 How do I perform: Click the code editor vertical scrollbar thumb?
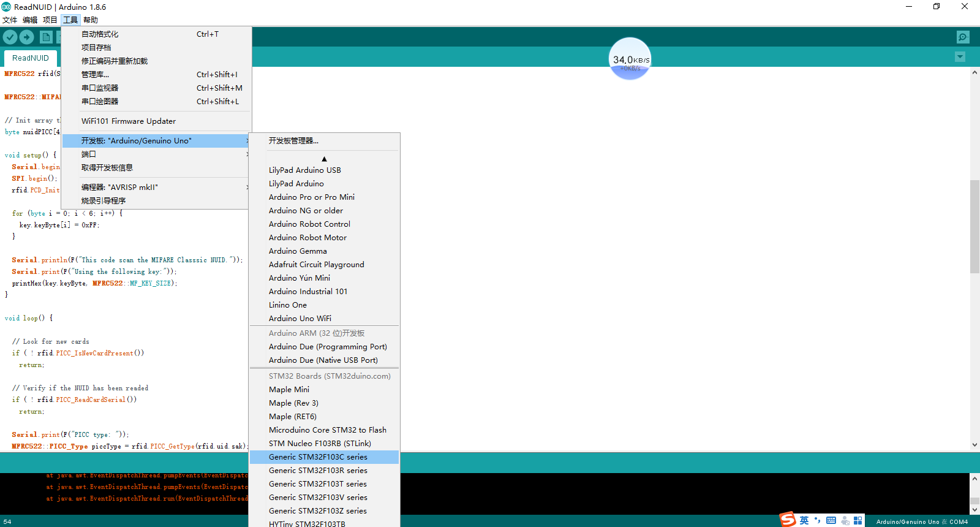click(x=974, y=227)
